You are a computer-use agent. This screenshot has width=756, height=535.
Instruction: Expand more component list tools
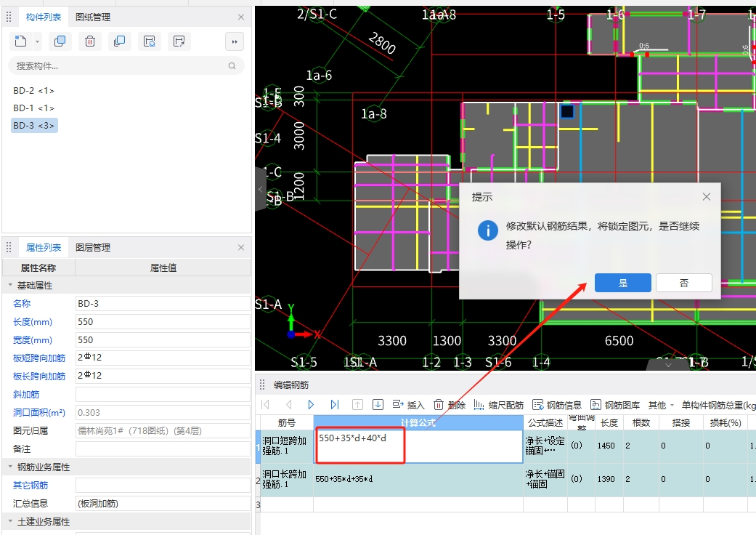[x=235, y=41]
